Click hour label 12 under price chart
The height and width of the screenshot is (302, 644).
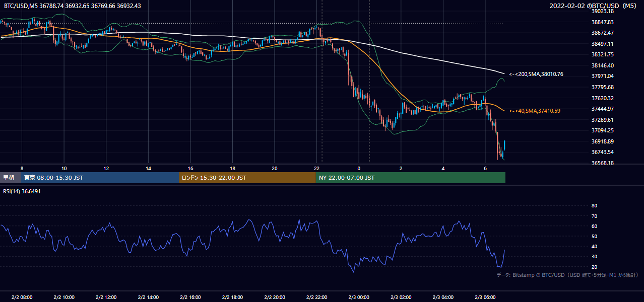(x=106, y=168)
